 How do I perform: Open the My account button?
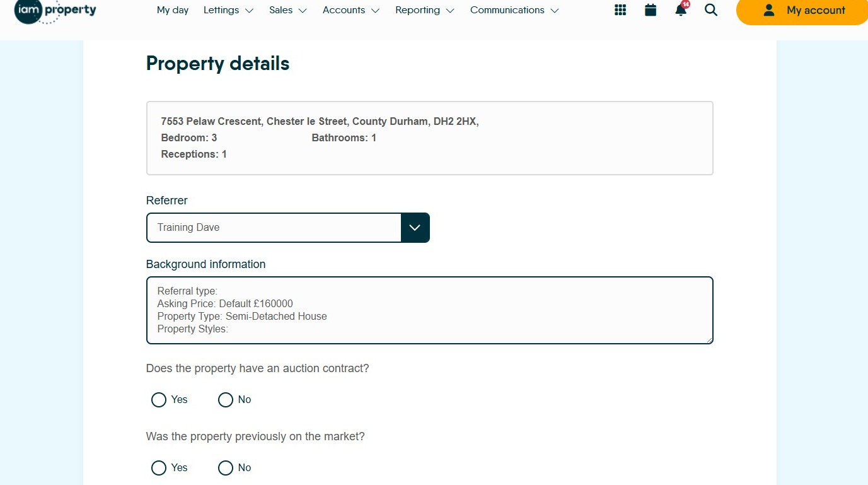coord(803,11)
